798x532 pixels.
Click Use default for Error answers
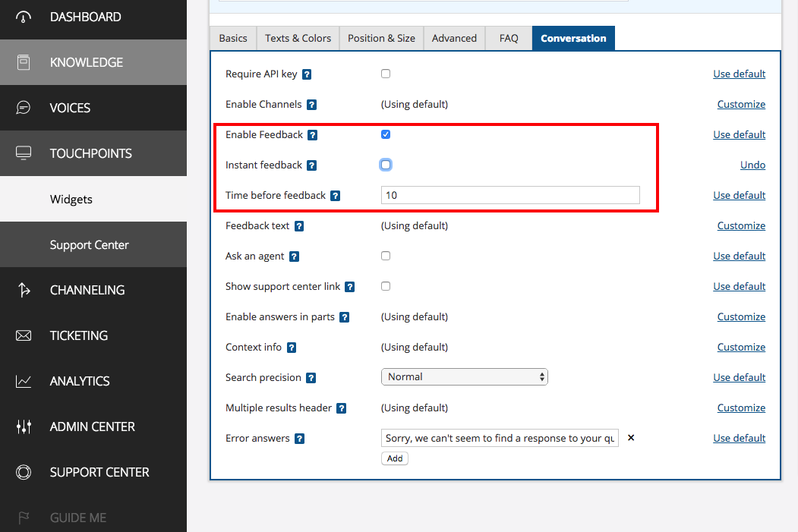739,438
